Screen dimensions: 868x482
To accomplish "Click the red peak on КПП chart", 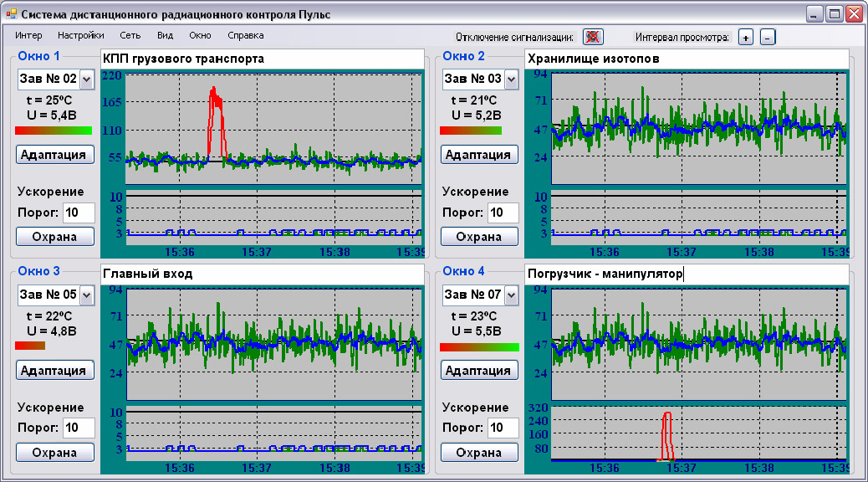I will click(216, 123).
